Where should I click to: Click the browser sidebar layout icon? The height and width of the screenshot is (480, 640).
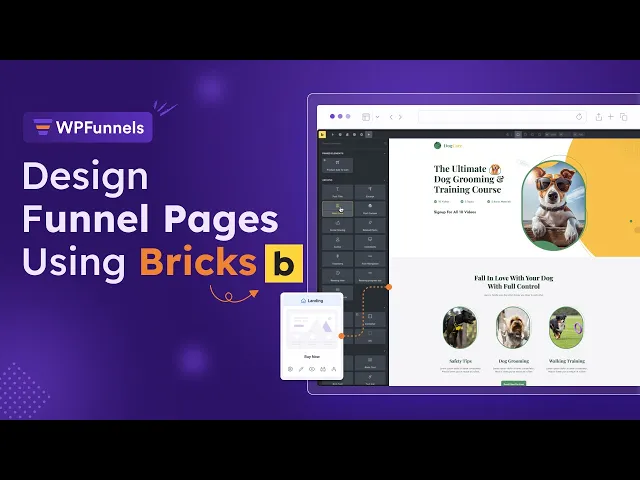366,117
